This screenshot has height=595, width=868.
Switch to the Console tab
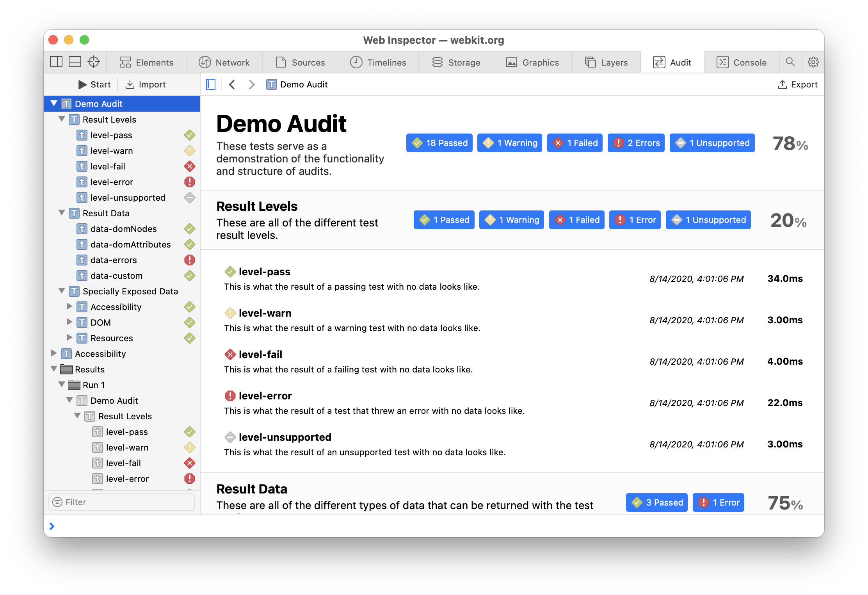(742, 62)
